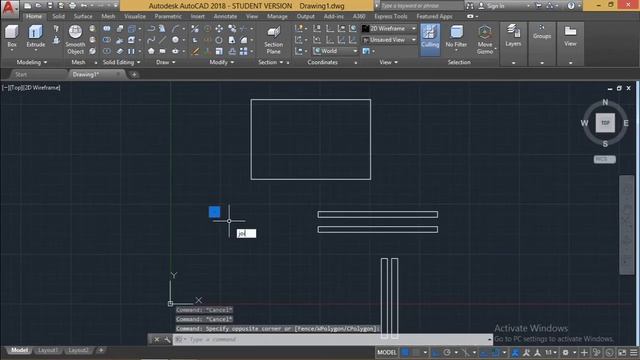Image resolution: width=640 pixels, height=360 pixels.
Task: Click the dynamic input box near crosshair
Action: point(247,233)
